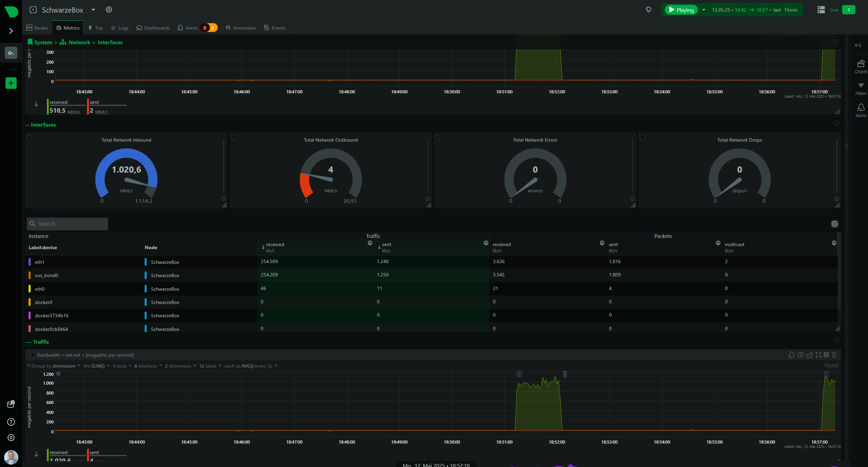Click the Network breadcrumb link
Screen dimensions: 868x467
[x=79, y=43]
